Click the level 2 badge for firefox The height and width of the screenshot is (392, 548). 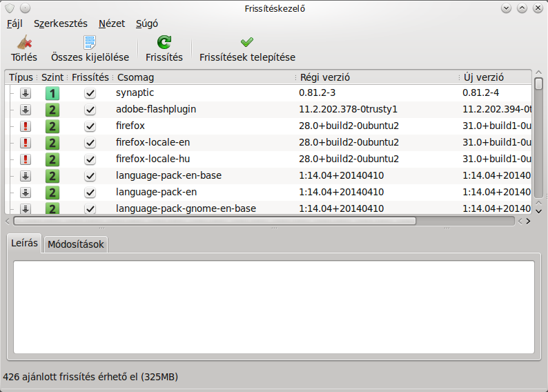52,126
